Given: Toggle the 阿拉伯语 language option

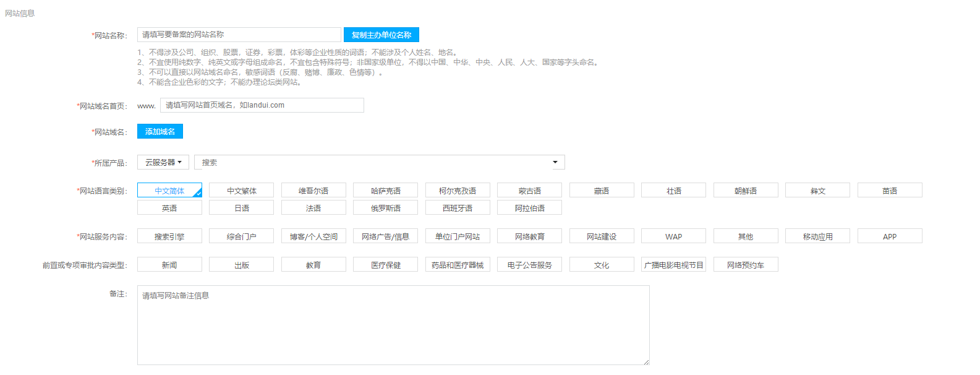Looking at the screenshot, I should click(529, 208).
